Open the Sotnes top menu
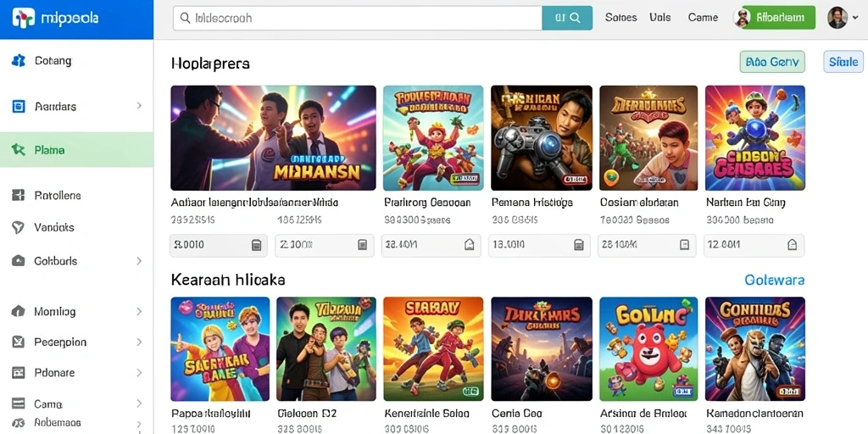This screenshot has height=434, width=868. pos(620,18)
